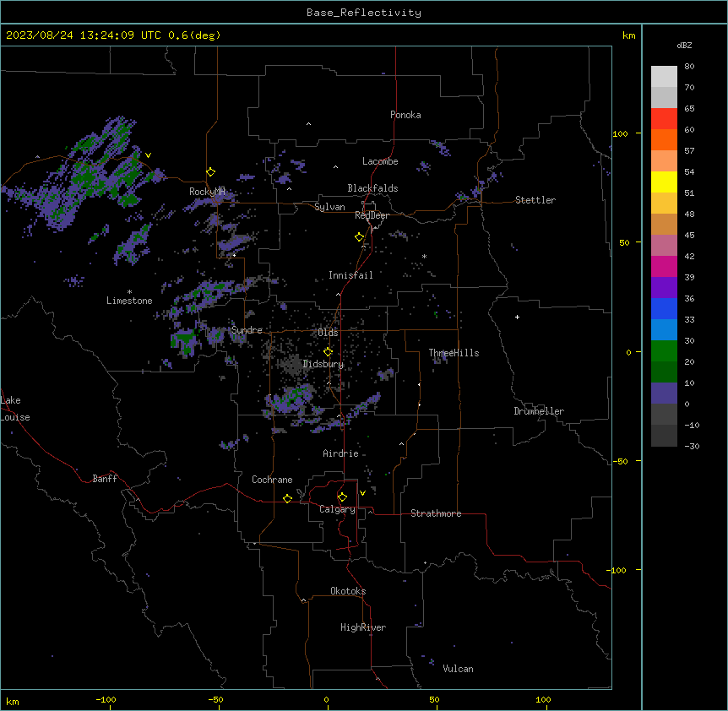
Task: Click the purple 36-39 dBZ legend swatch
Action: click(664, 288)
